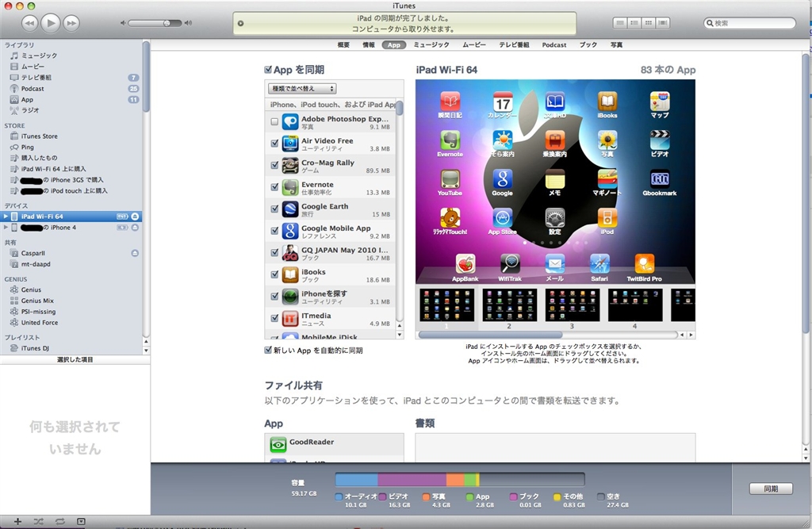Viewport: 812px width, 529px height.
Task: Open the Podcast tab
Action: [x=554, y=45]
